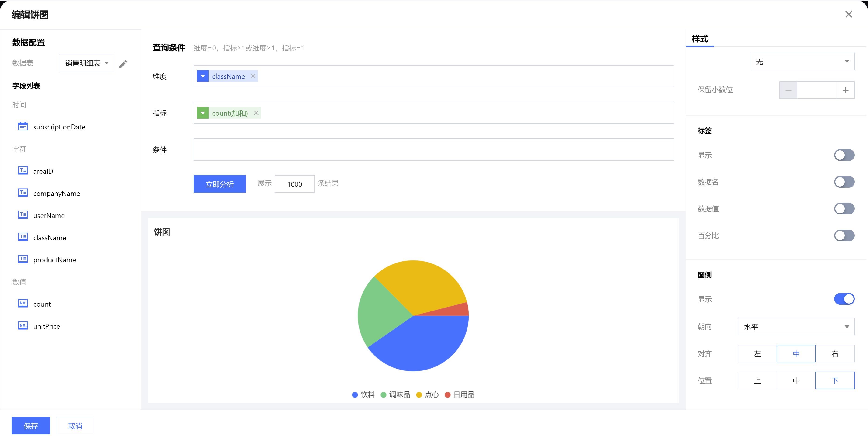The width and height of the screenshot is (868, 439).
Task: Remove className tag from 维度
Action: point(253,76)
